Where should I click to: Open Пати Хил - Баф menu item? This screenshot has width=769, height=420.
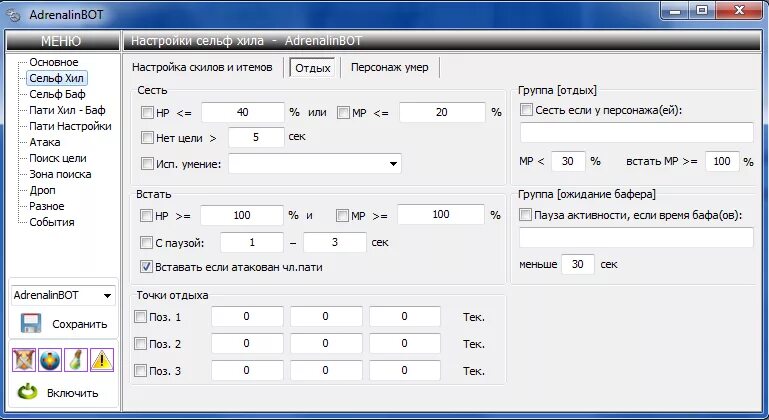point(67,110)
